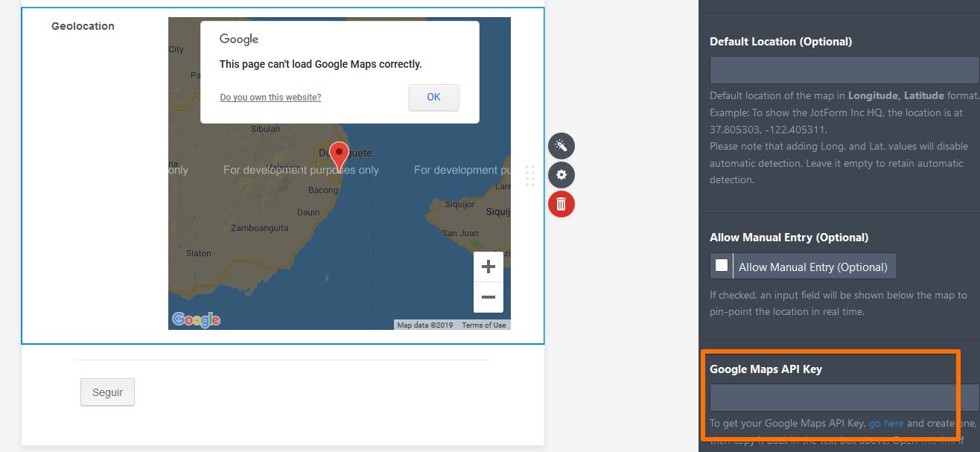Select the Geolocation field label

coord(83,26)
